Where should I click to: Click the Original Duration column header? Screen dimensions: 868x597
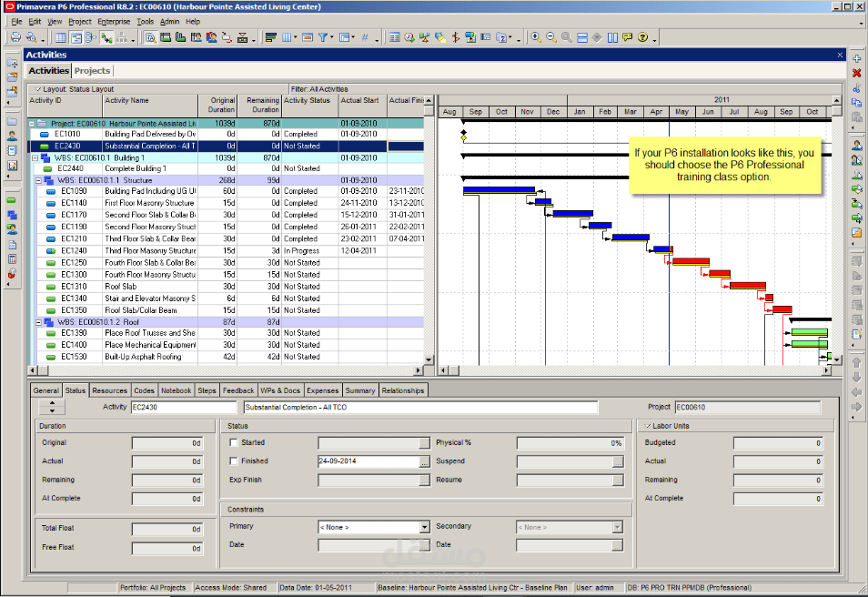[217, 106]
